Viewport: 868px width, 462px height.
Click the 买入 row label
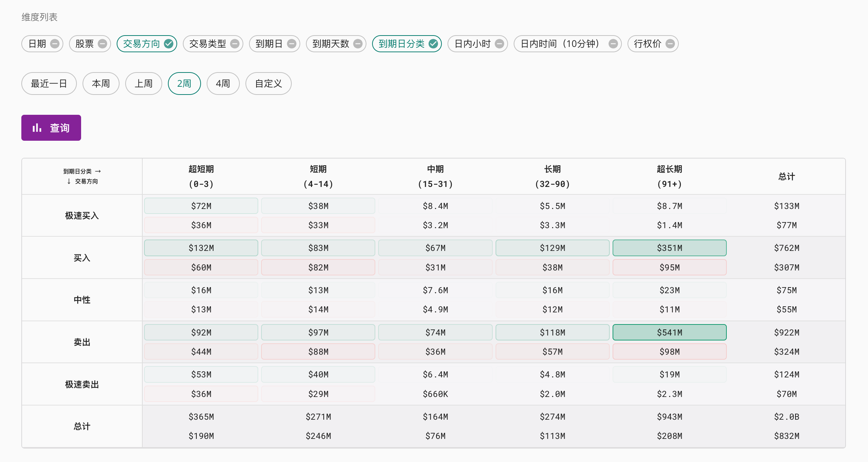(82, 258)
